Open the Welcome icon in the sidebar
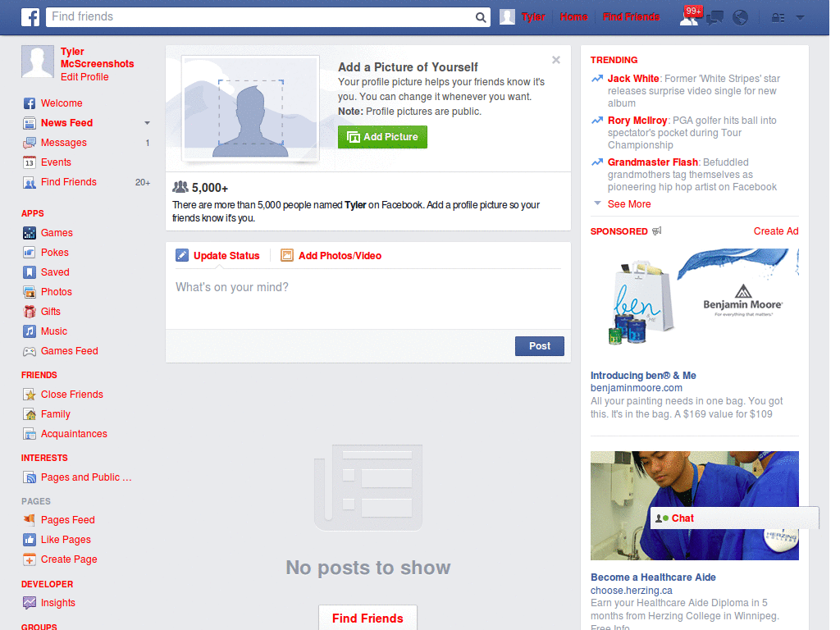Viewport: 840px width, 630px height. [x=30, y=103]
